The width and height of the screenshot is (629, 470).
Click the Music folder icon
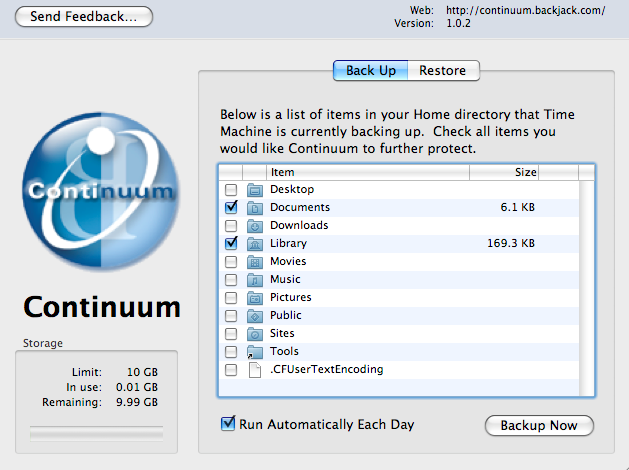(x=255, y=280)
